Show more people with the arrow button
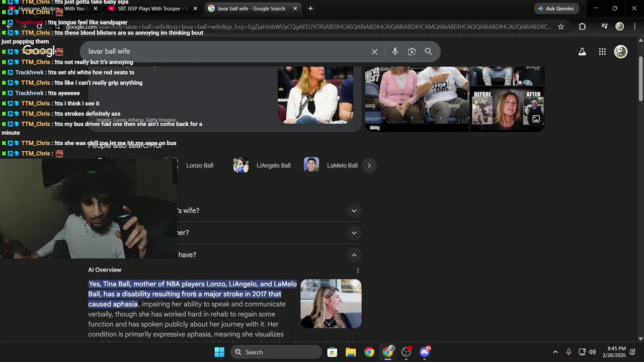Screen dimensions: 644x362 click(369, 165)
